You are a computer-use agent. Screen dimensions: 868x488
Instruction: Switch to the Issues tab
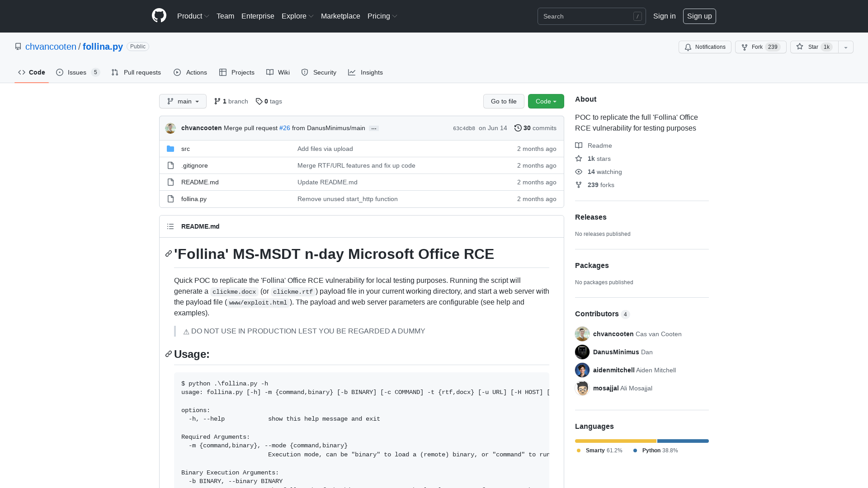coord(78,72)
